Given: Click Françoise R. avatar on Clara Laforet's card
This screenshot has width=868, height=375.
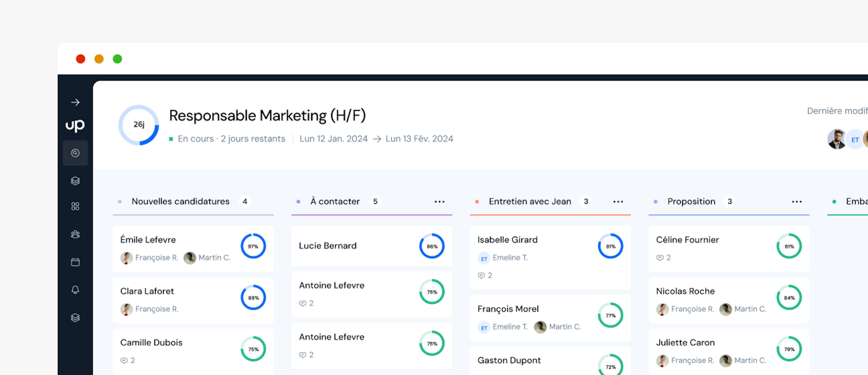Looking at the screenshot, I should click(126, 309).
